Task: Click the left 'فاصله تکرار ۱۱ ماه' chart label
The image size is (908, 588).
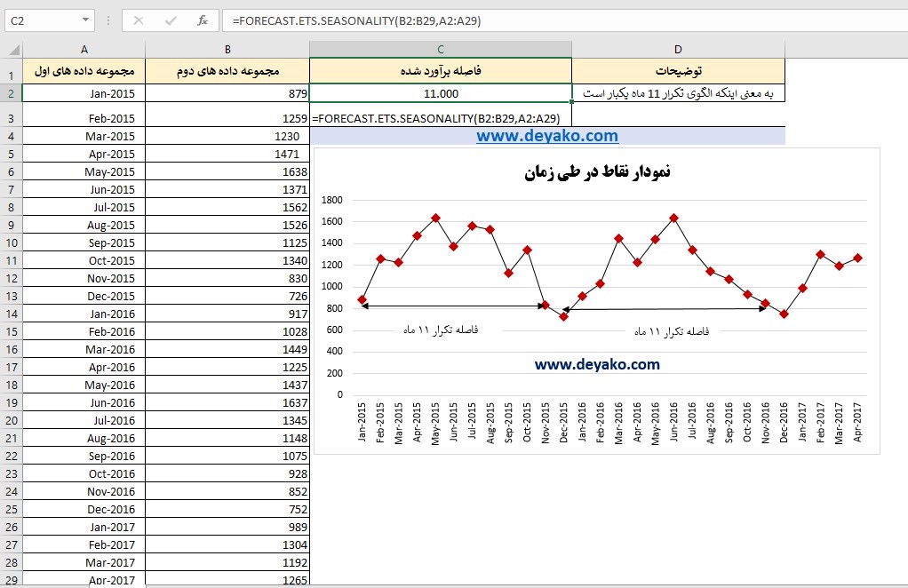Action: coord(441,330)
